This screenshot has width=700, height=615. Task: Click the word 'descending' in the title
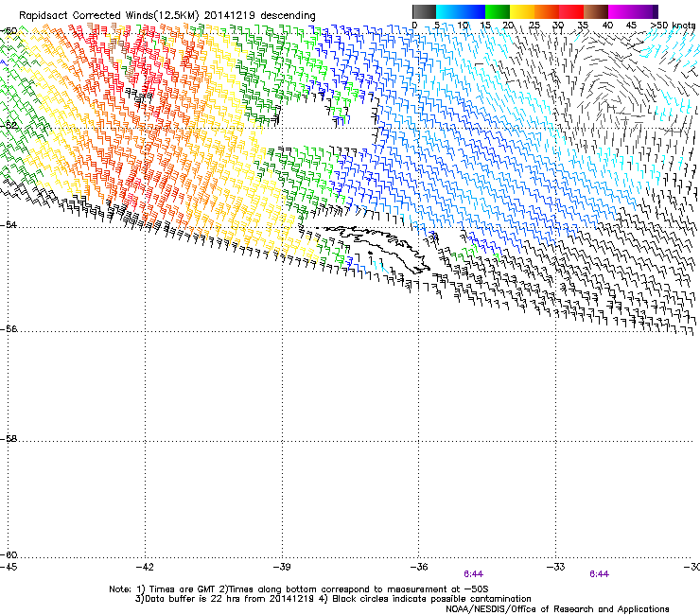[x=288, y=16]
